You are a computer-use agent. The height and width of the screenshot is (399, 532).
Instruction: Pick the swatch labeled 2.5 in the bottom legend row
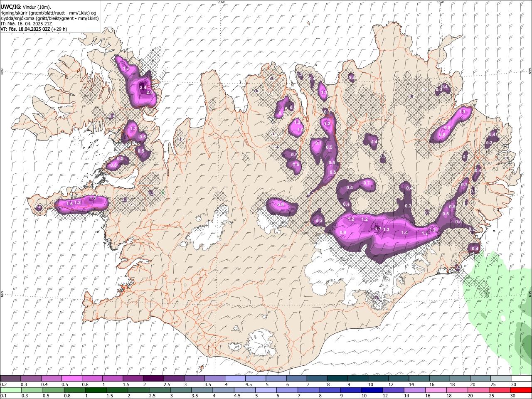(x=159, y=390)
